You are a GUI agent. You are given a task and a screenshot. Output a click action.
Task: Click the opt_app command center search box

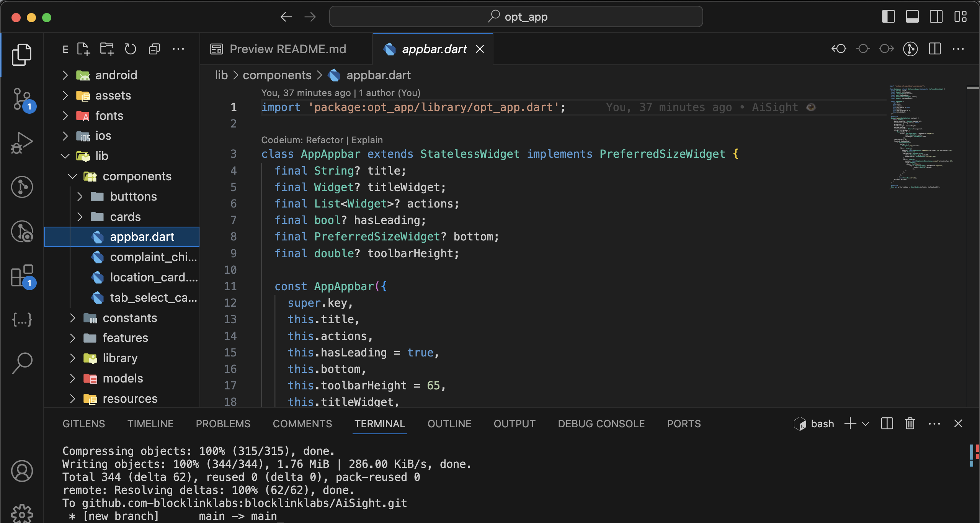[x=516, y=17]
